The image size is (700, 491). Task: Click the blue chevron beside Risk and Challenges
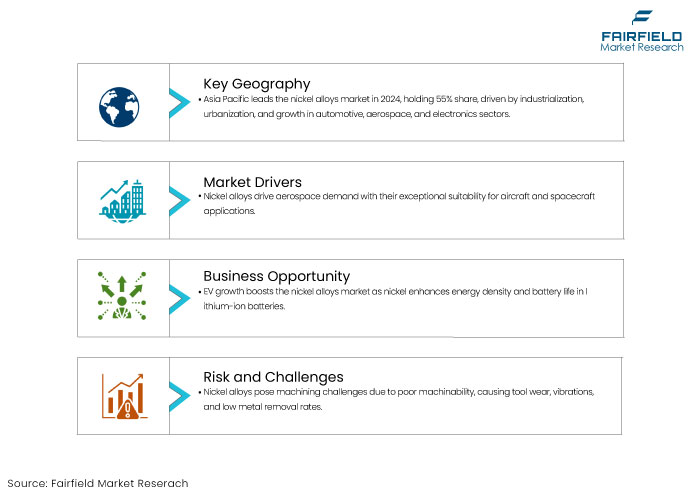tap(179, 397)
